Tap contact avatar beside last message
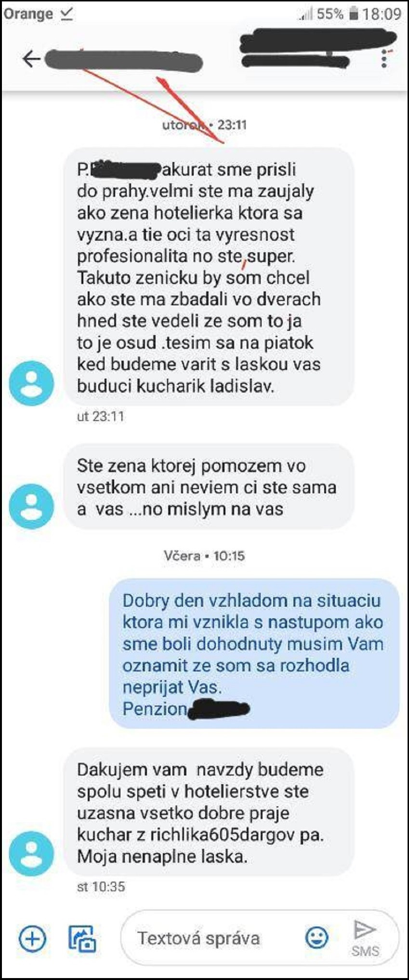Image resolution: width=409 pixels, height=980 pixels. 31,854
